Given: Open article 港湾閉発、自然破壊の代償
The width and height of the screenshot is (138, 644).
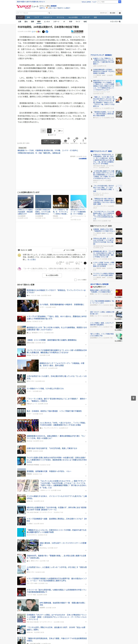Looking at the screenshot, I should [49, 471].
